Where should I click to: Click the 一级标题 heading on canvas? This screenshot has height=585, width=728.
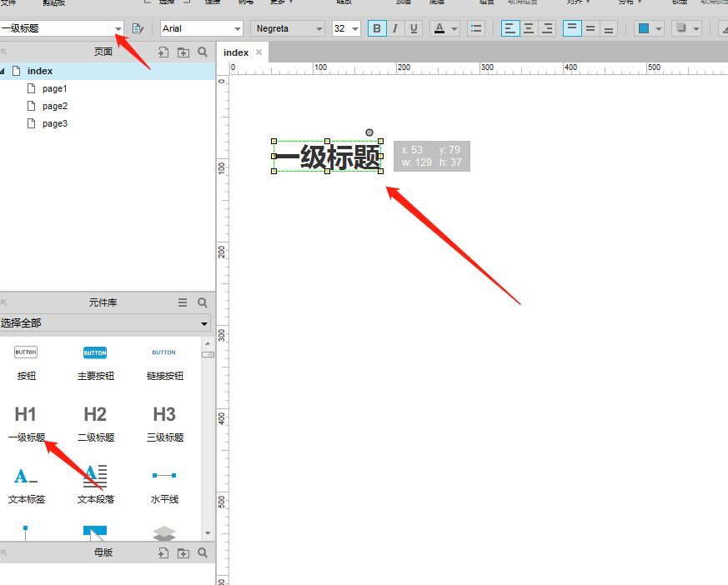pyautogui.click(x=328, y=157)
